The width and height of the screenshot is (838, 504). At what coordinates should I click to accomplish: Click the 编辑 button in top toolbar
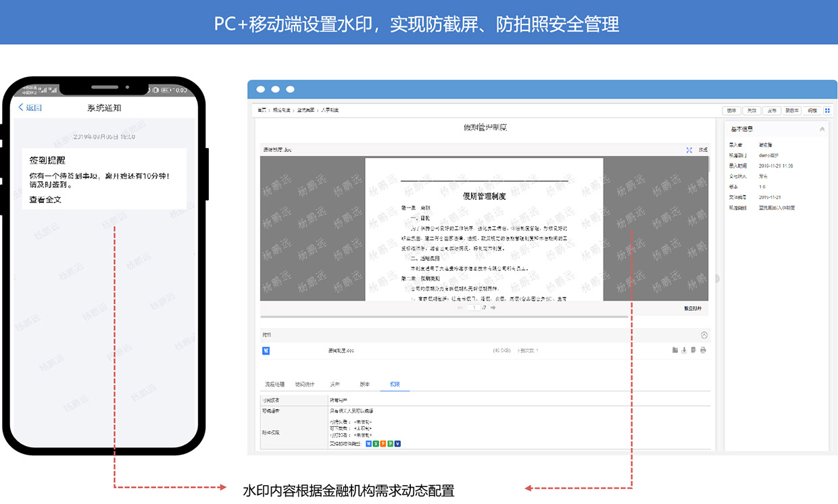(x=812, y=110)
